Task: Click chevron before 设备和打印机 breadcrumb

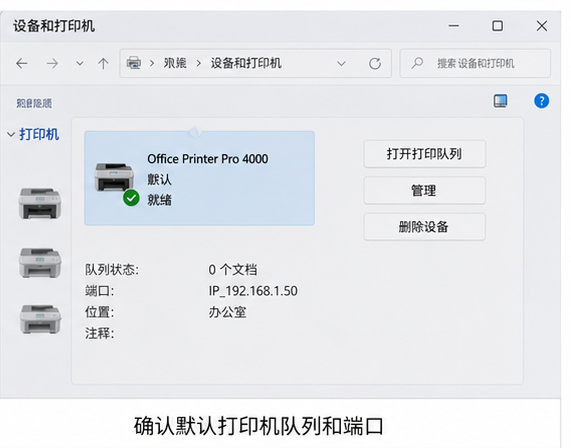Action: [199, 64]
